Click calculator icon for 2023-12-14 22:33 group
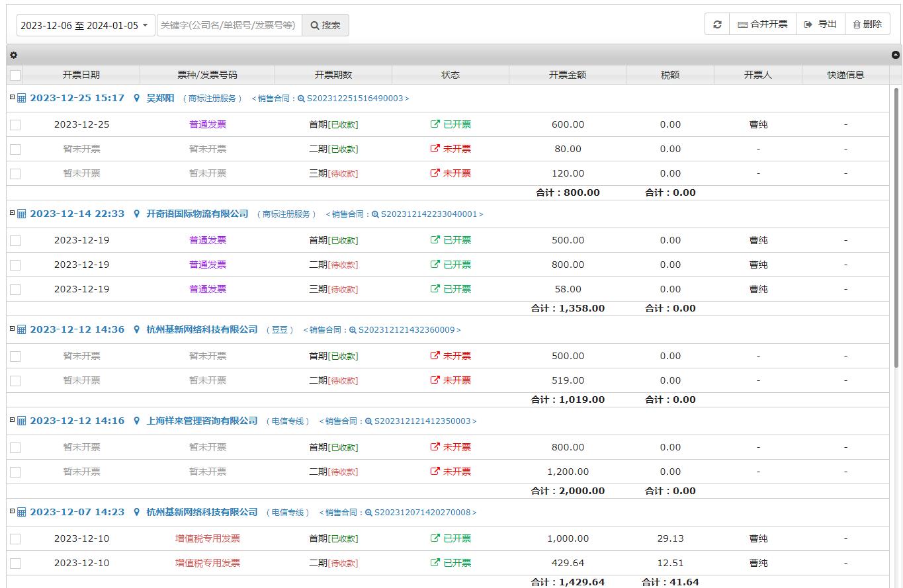Image resolution: width=903 pixels, height=588 pixels. (21, 214)
